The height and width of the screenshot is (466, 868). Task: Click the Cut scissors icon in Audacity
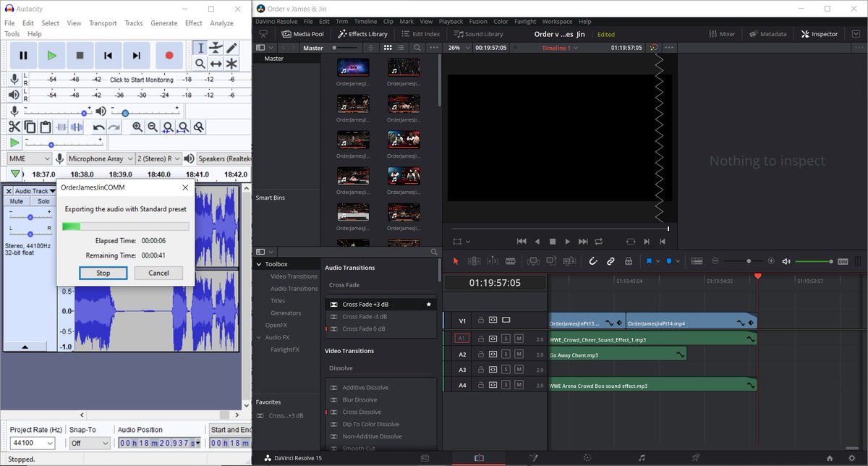coord(15,127)
